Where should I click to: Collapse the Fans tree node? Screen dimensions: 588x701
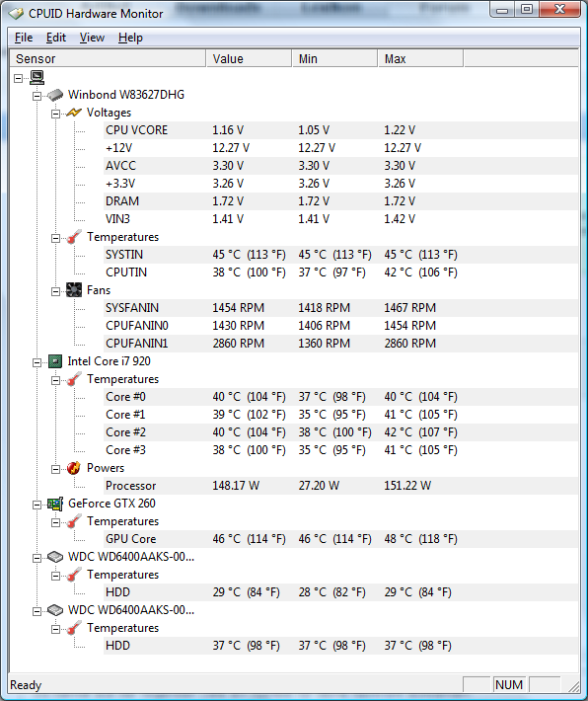(55, 291)
